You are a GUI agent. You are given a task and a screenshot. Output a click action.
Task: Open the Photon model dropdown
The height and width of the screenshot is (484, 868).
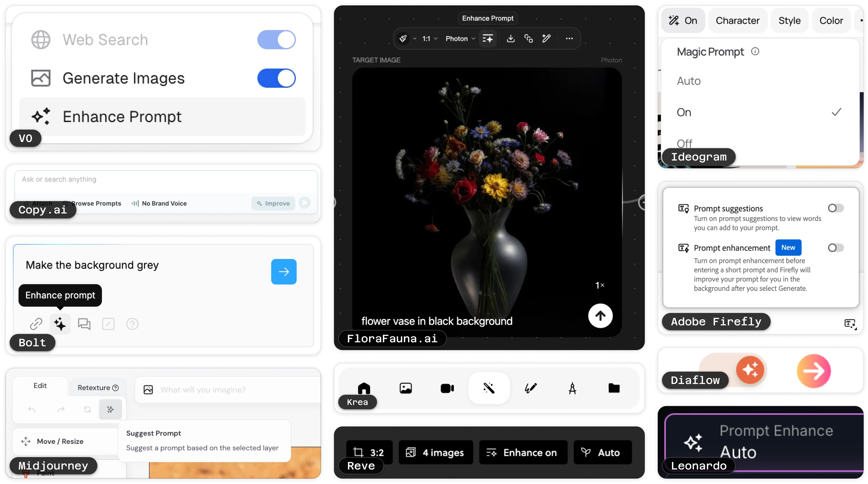[x=460, y=39]
